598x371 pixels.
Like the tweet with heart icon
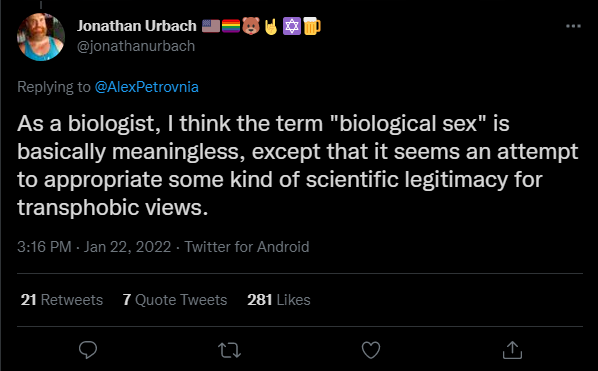tap(371, 350)
